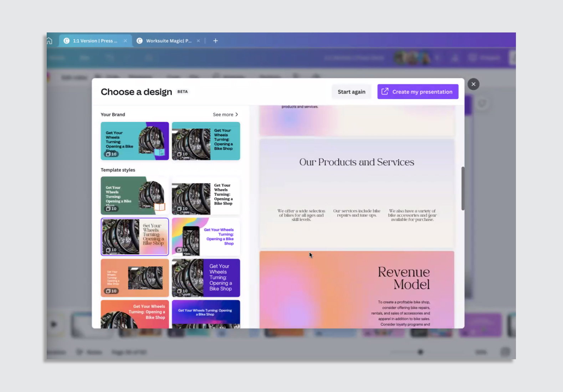Click the Start again button
This screenshot has height=392, width=563.
pyautogui.click(x=351, y=92)
